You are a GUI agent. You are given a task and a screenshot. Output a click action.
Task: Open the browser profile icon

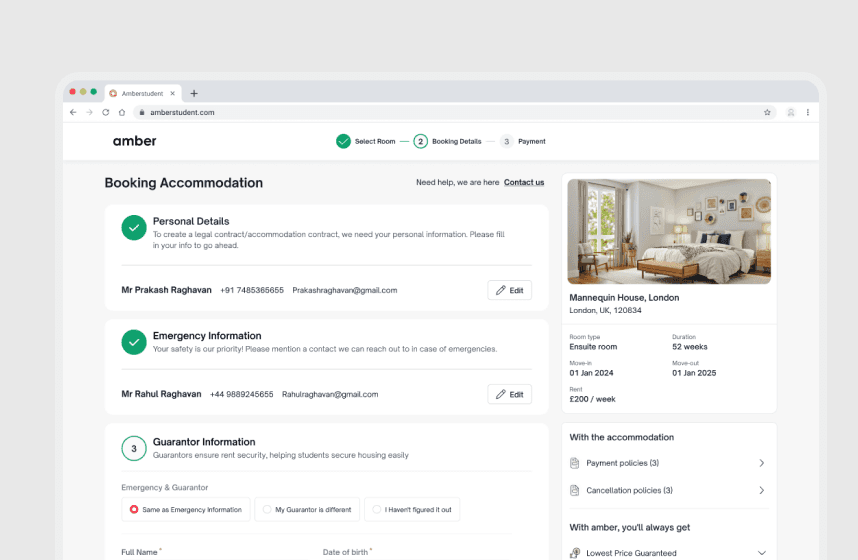coord(791,112)
